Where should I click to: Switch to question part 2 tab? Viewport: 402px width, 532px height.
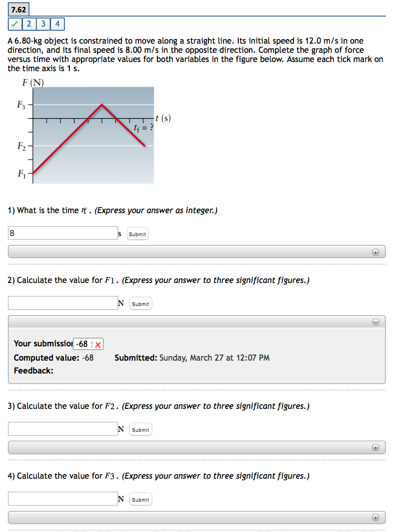pyautogui.click(x=29, y=24)
